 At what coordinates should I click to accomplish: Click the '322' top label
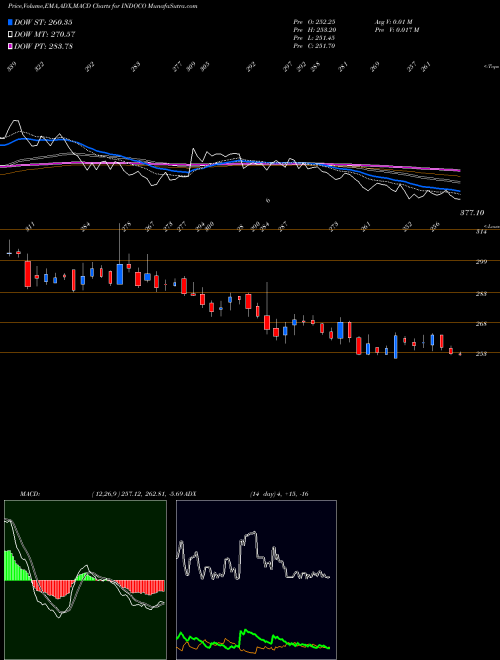tap(41, 67)
